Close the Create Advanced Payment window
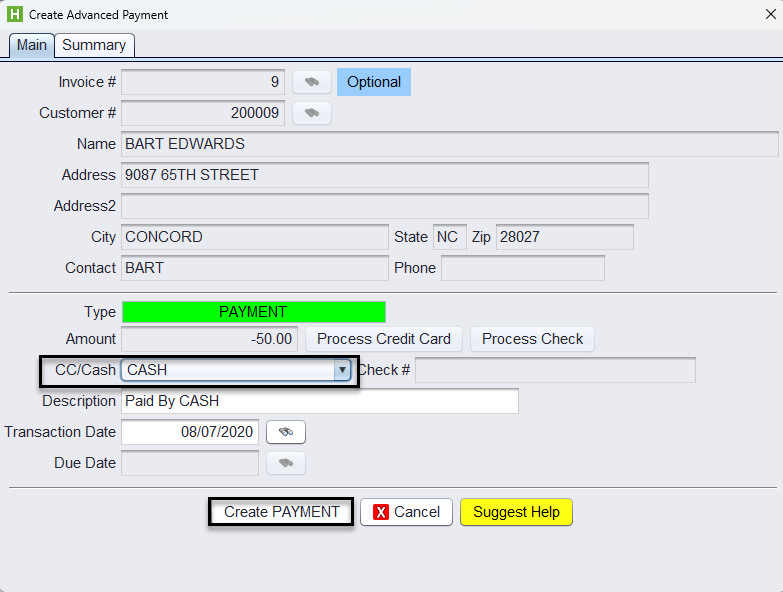The image size is (783, 592). (x=766, y=15)
